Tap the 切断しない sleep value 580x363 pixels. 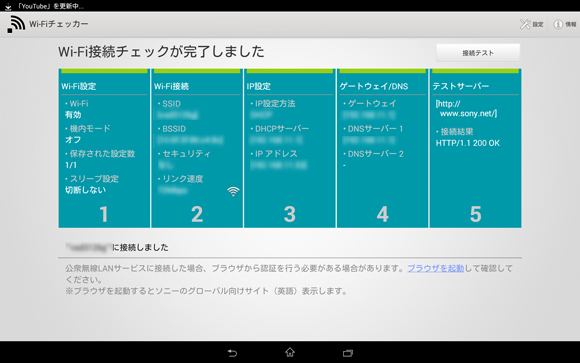tap(85, 190)
